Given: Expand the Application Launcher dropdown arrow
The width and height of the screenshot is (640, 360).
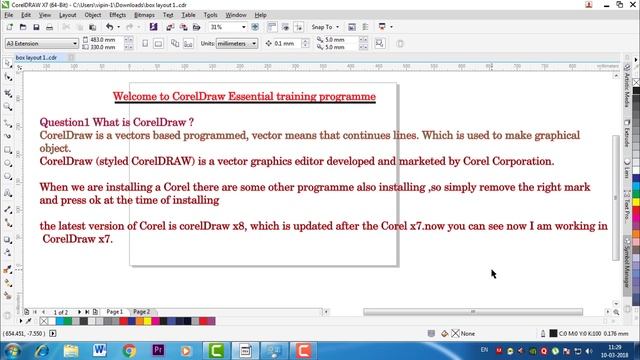Looking at the screenshot, I should coord(391,27).
